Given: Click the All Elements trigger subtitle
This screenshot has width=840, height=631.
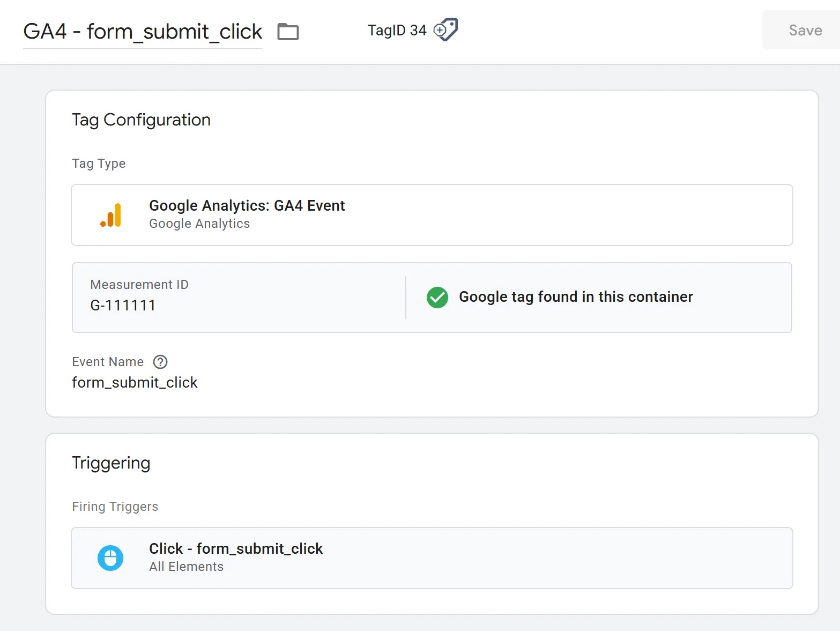Looking at the screenshot, I should 186,567.
